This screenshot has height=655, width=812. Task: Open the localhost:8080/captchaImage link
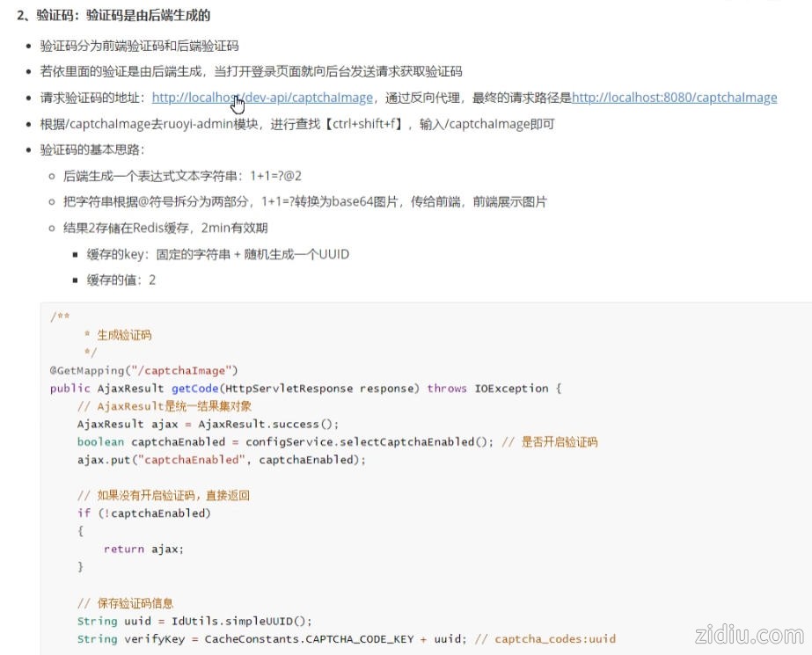(674, 98)
